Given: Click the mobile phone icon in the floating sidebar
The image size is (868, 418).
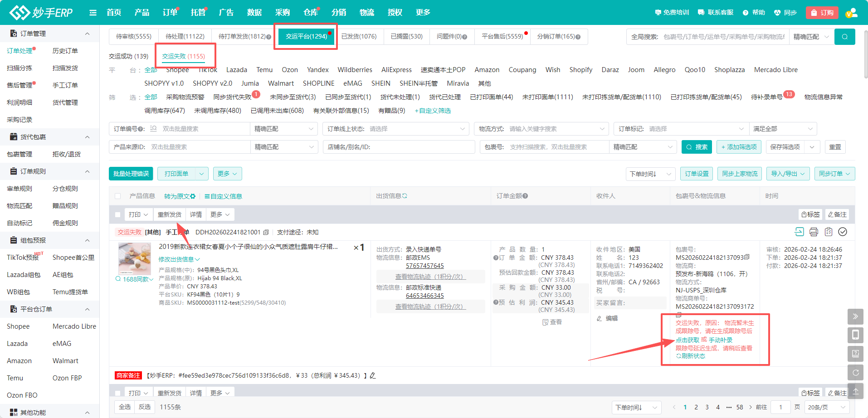Looking at the screenshot, I should (x=855, y=335).
